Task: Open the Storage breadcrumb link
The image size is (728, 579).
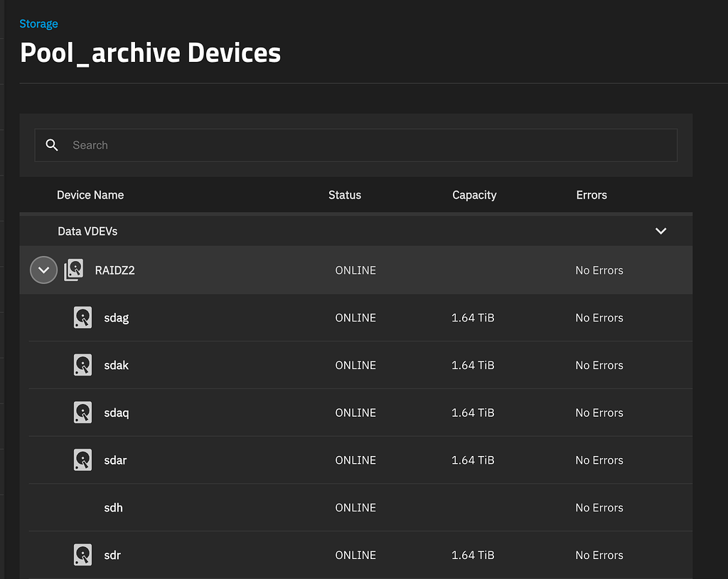Action: 38,23
